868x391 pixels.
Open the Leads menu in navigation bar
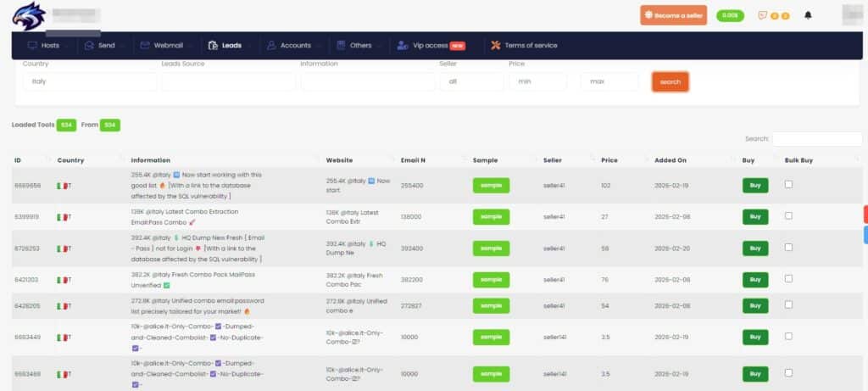[x=225, y=46]
